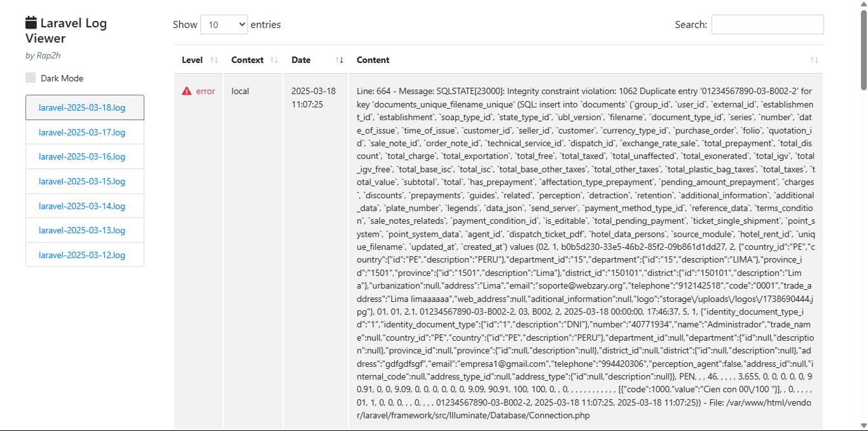Click inside the Search input box
The width and height of the screenshot is (868, 431).
click(768, 24)
